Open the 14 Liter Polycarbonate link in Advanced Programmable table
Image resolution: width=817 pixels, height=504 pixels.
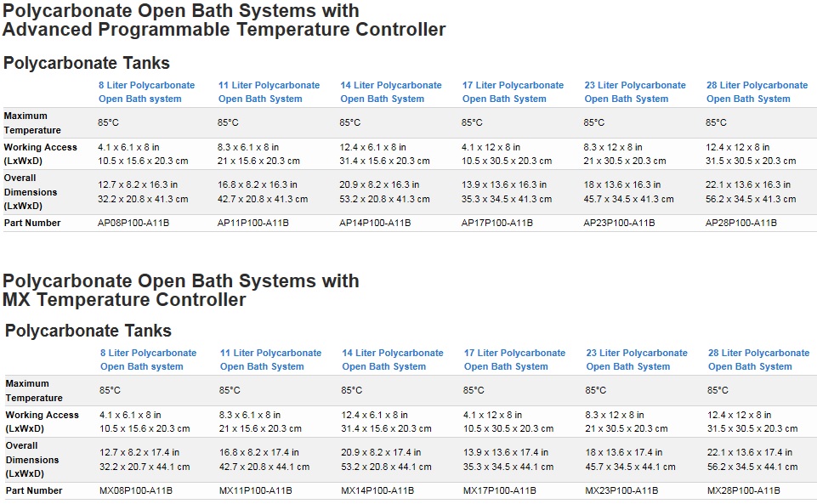[x=391, y=92]
